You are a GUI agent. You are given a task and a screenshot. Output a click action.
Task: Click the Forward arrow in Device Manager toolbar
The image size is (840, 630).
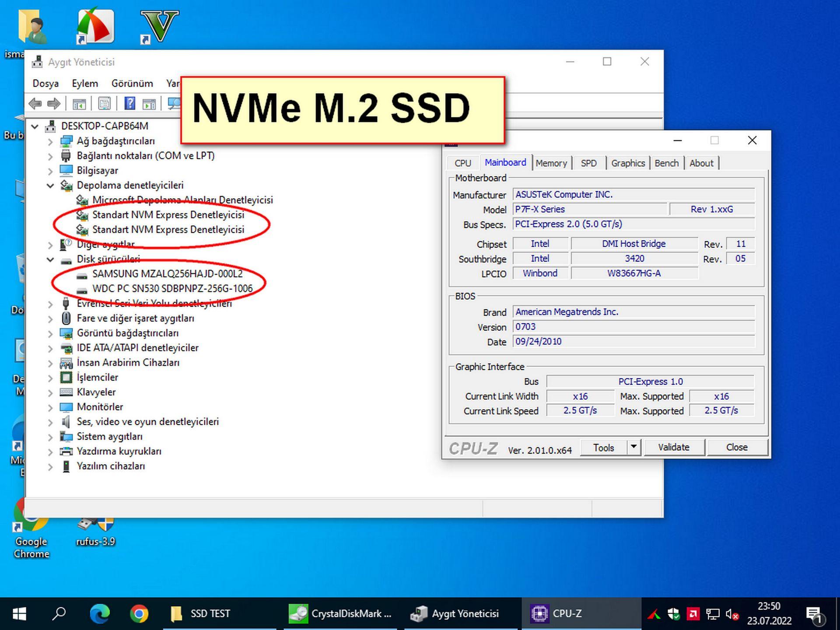point(54,104)
